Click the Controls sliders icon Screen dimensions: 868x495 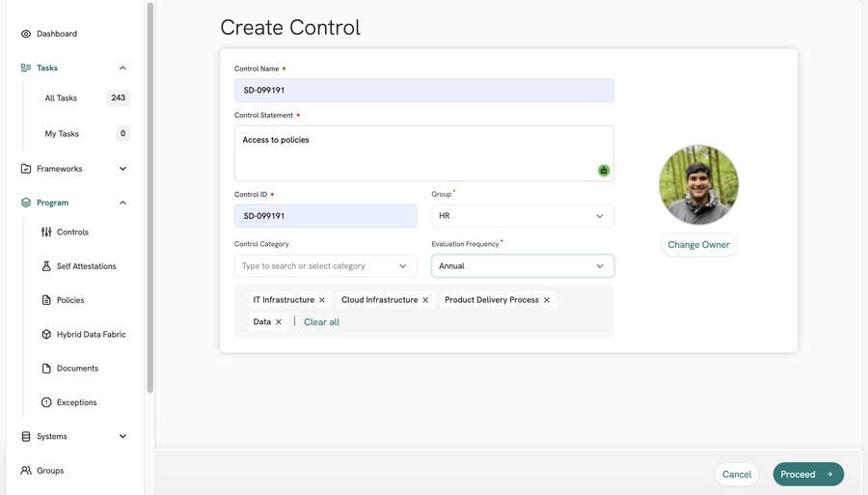click(x=46, y=232)
